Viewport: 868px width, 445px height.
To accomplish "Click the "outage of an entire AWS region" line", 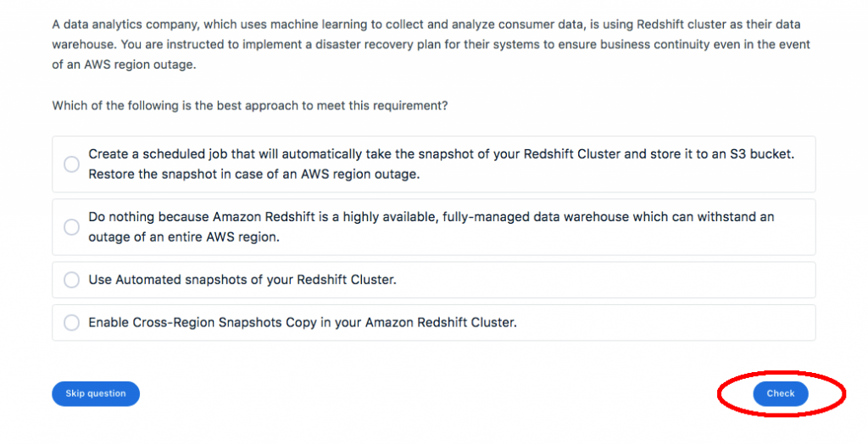I will point(184,237).
